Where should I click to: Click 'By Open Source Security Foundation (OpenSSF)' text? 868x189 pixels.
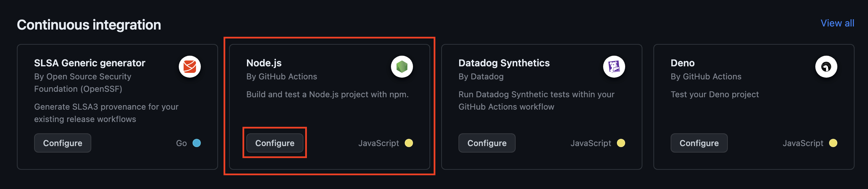click(x=83, y=83)
